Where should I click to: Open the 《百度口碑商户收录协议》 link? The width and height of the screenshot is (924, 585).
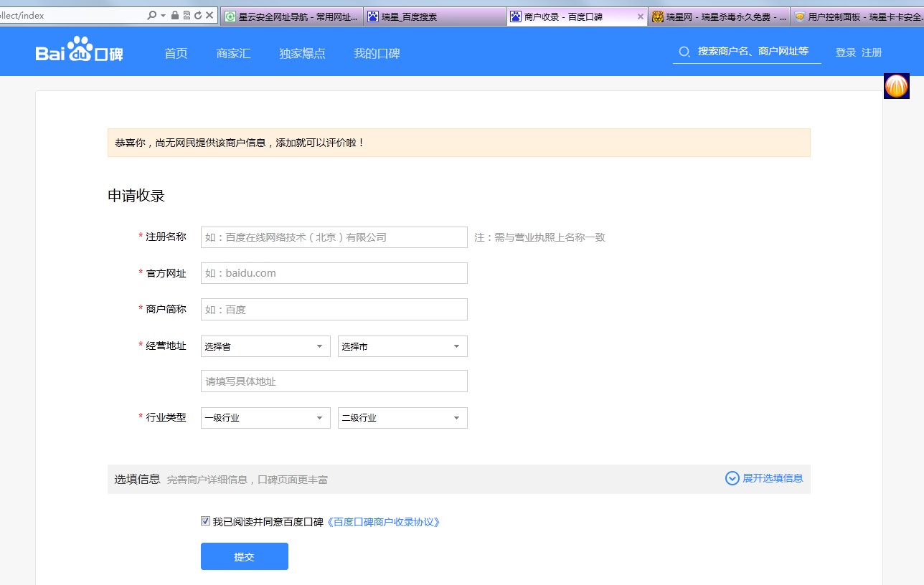pos(383,522)
